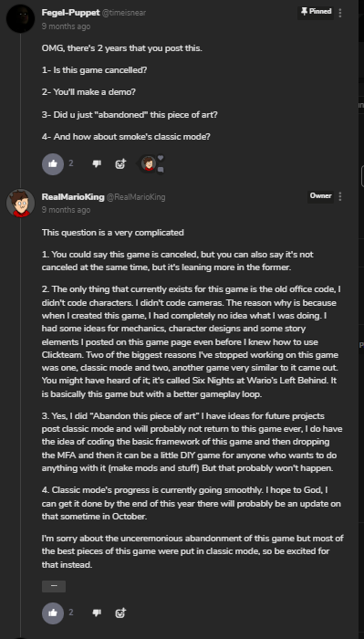Show like count on RealMarioKing's reply

point(71,613)
